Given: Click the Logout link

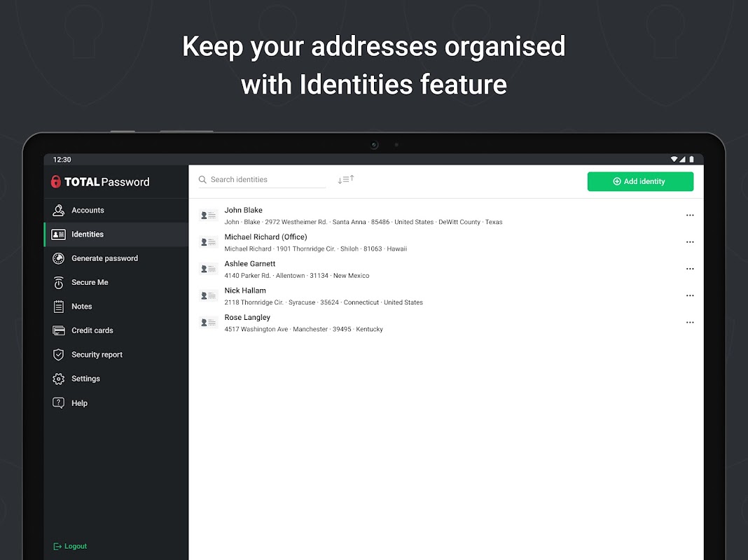Looking at the screenshot, I should (x=70, y=546).
